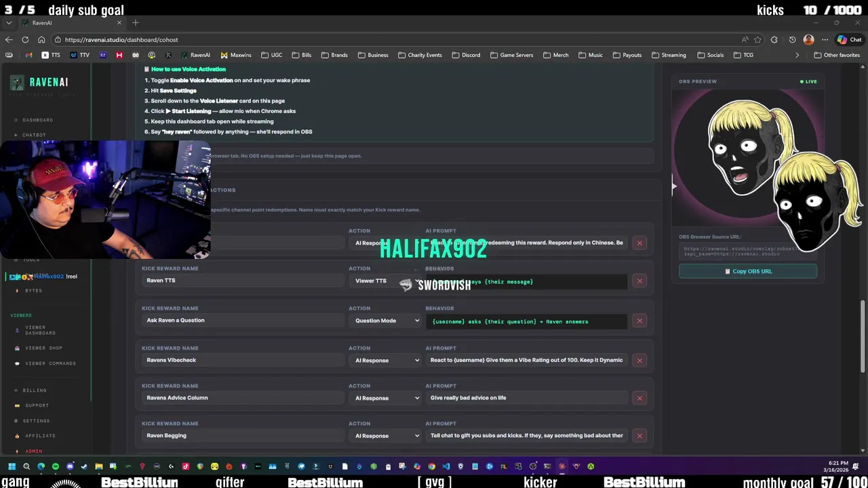The width and height of the screenshot is (868, 488).
Task: Expand the Streaming bookmarks folder
Action: [669, 55]
